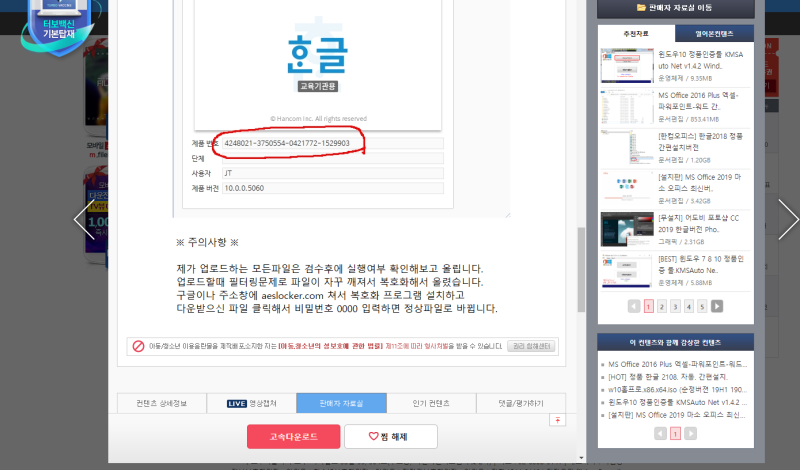Click the text line mentioning aeslocker.com
This screenshot has width=800, height=470.
point(320,295)
